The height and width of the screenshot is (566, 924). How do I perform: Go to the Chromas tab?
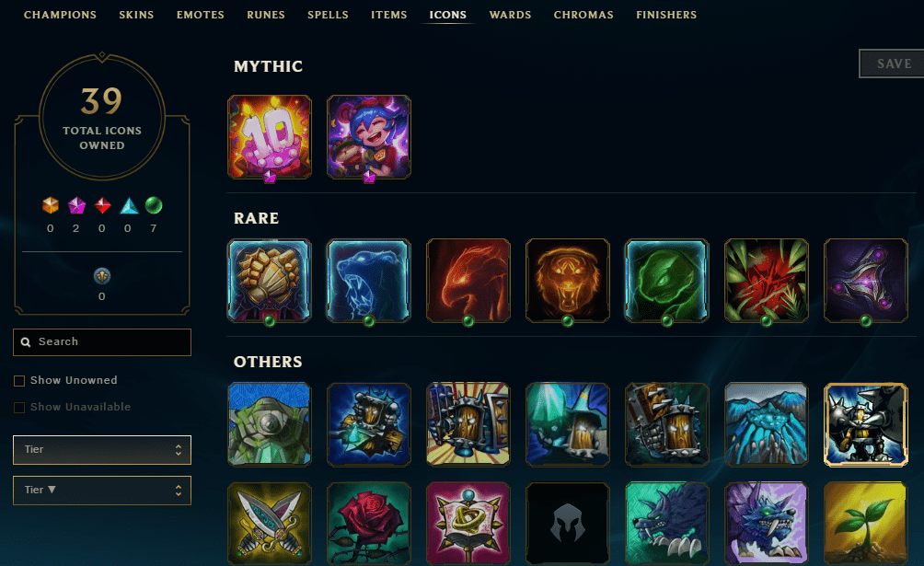583,15
